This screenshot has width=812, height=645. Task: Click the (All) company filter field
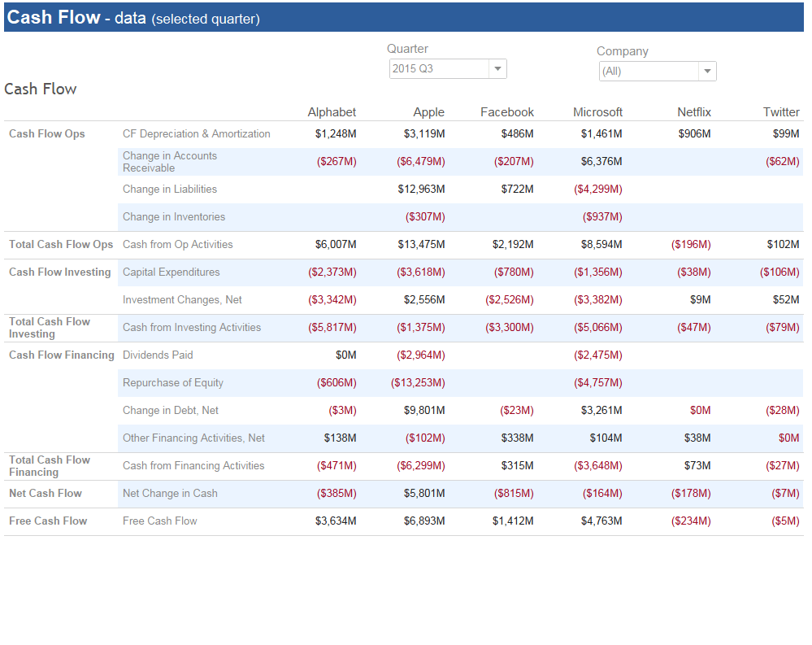[x=658, y=71]
